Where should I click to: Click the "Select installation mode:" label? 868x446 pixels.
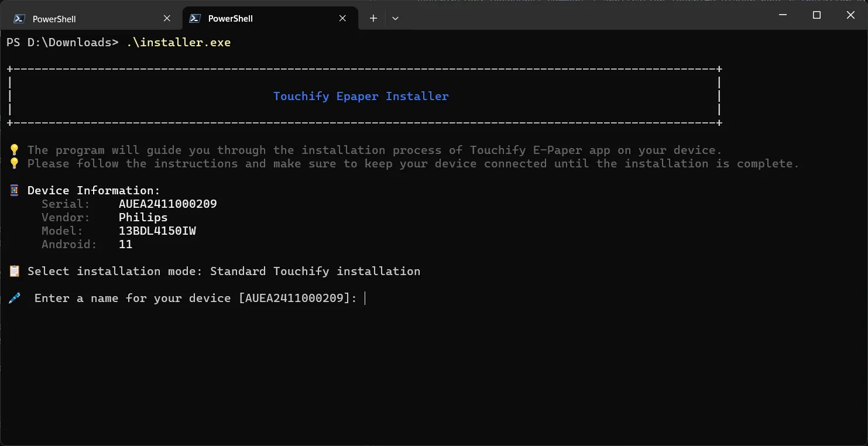(115, 272)
